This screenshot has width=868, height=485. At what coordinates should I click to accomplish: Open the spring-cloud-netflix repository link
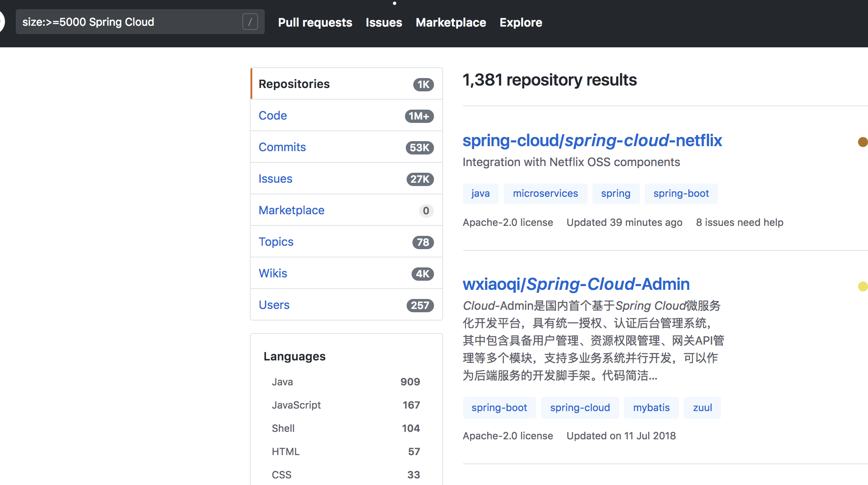(x=592, y=140)
